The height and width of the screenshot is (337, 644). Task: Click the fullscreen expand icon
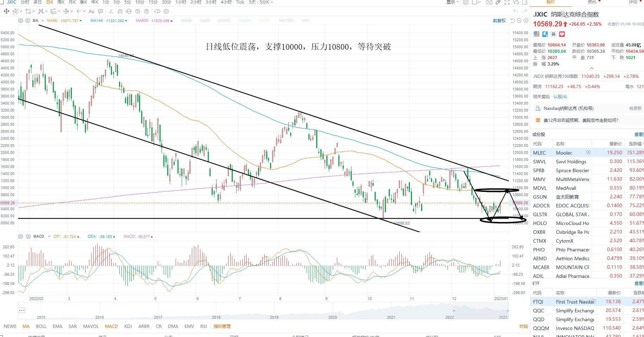(507, 2)
